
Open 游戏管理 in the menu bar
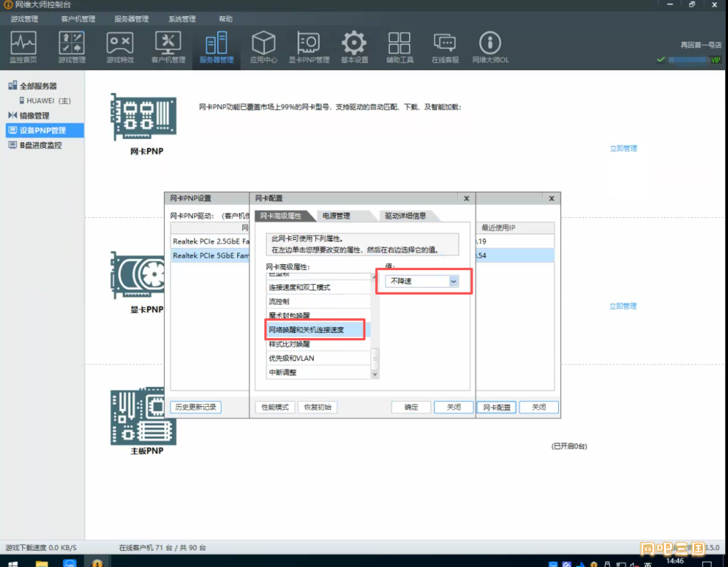coord(24,19)
